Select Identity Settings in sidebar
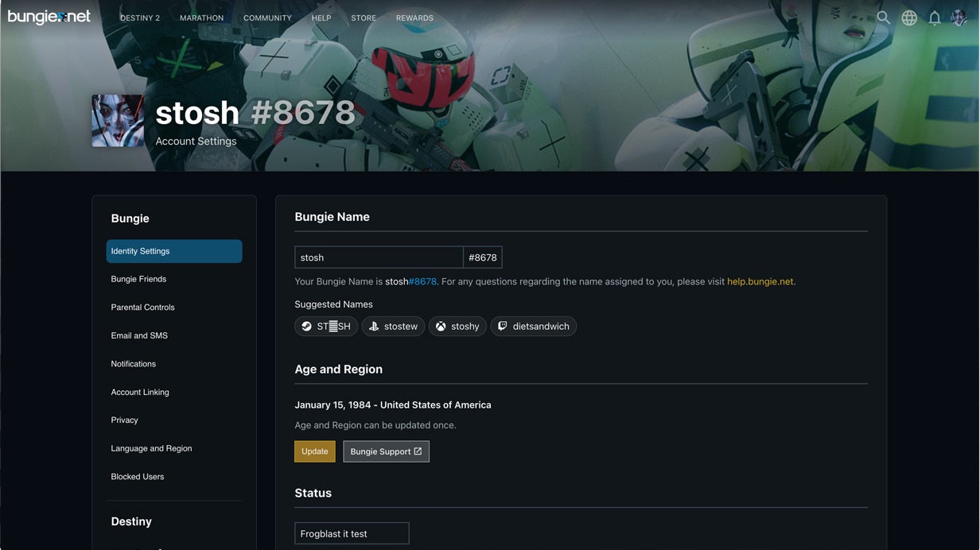 tap(174, 251)
